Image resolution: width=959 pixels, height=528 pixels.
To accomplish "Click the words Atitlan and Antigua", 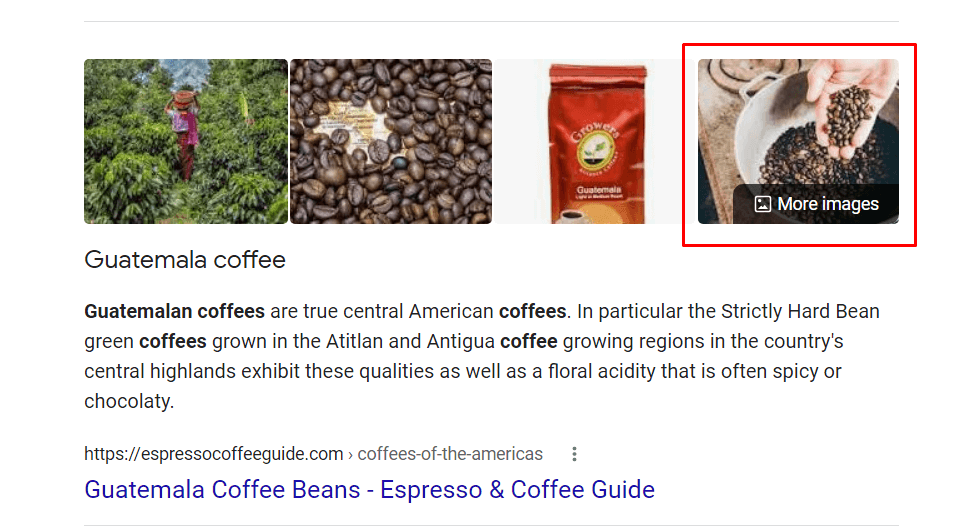I will [x=410, y=341].
